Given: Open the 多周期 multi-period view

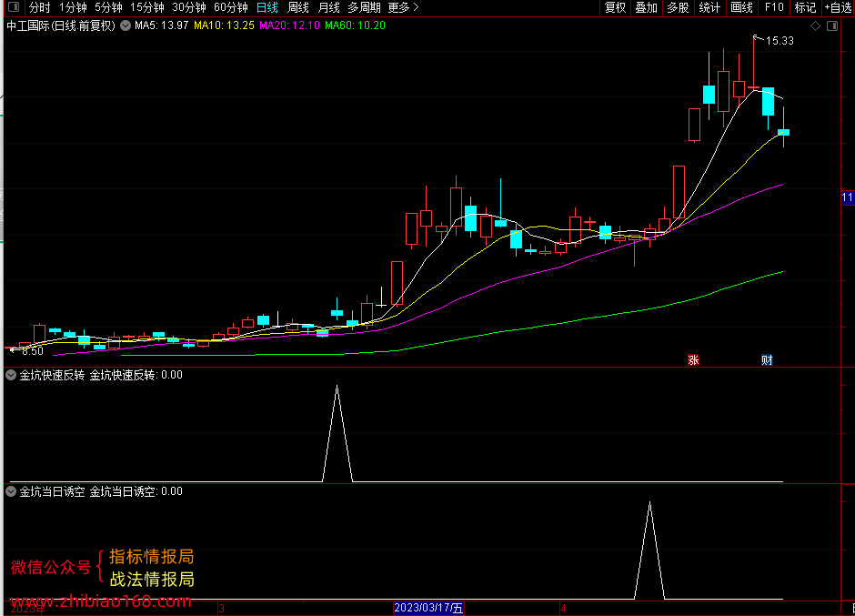Looking at the screenshot, I should point(364,7).
